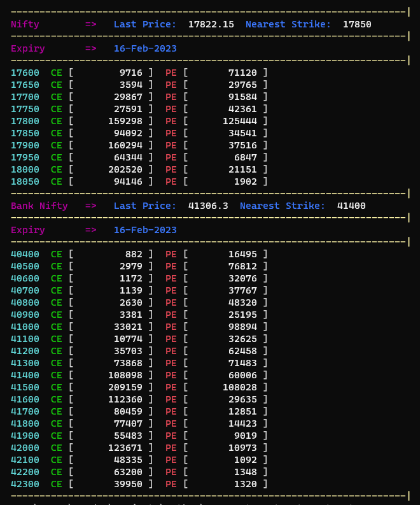This screenshot has height=505, width=420.
Task: Click Bank Nifty nearest strike 41400
Action: [351, 206]
